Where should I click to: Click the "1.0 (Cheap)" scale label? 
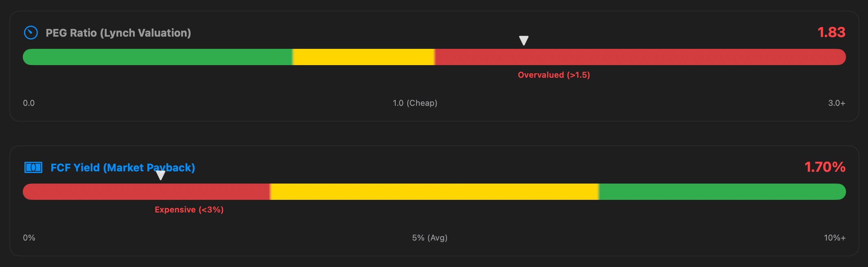point(415,103)
